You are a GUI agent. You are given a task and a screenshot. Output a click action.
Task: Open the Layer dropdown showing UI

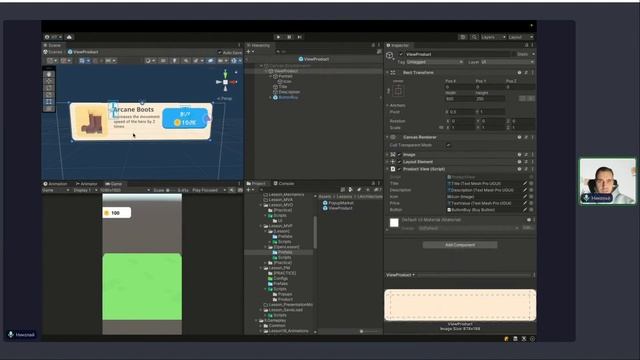[x=507, y=62]
